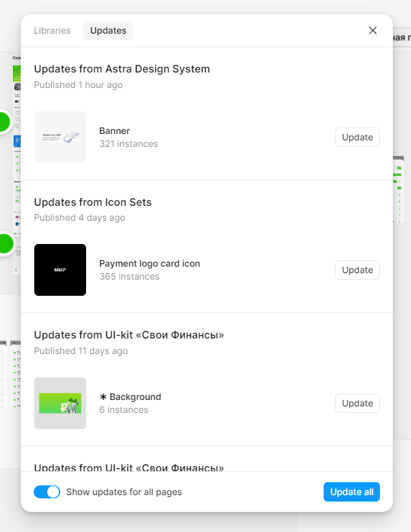Switch to the Libraries tab

tap(52, 30)
